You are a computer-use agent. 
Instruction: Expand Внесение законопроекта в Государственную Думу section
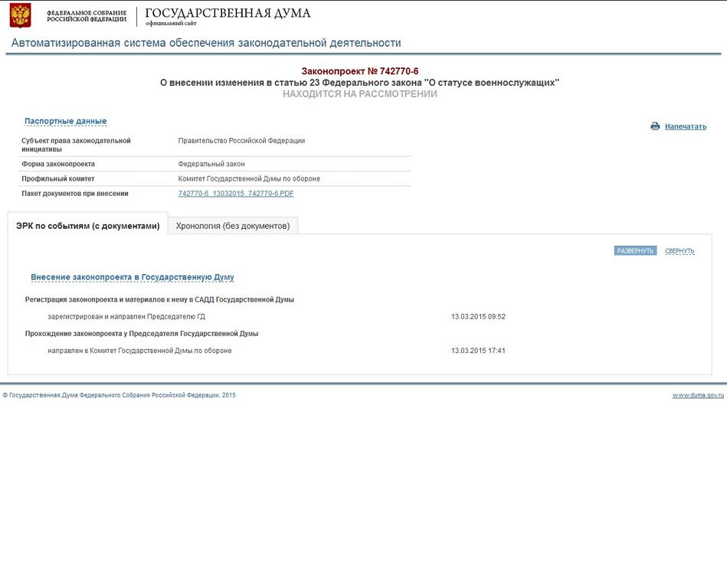pos(132,277)
